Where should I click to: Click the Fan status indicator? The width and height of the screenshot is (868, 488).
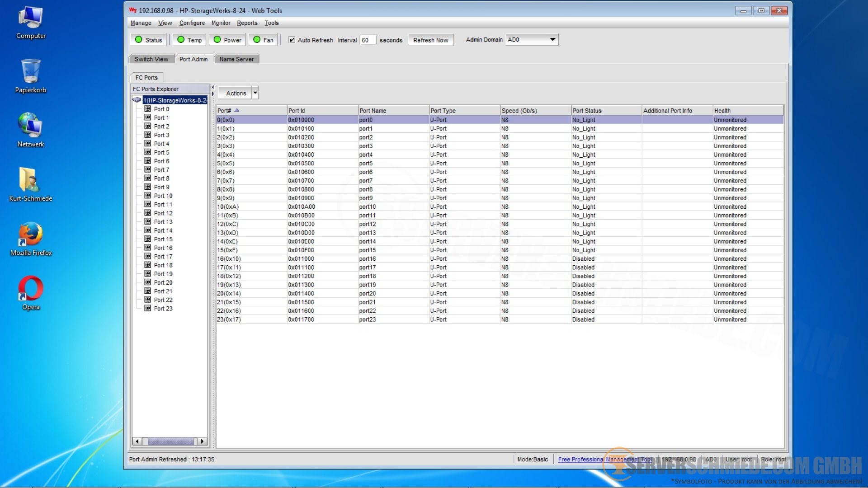point(263,40)
